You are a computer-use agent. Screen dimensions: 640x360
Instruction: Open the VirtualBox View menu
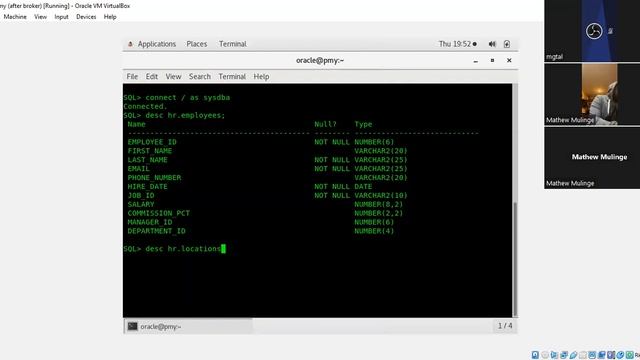click(x=40, y=17)
